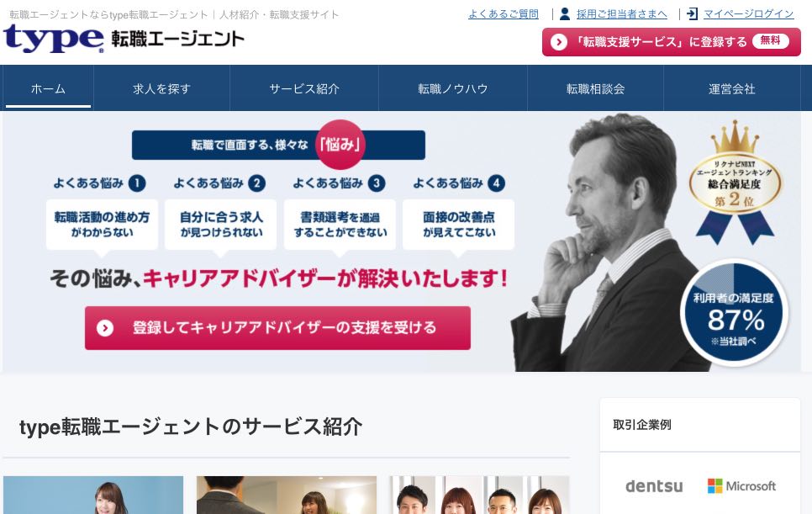Click the crown ranking badge 総合満足度 第2位
Image resolution: width=812 pixels, height=514 pixels.
[735, 183]
